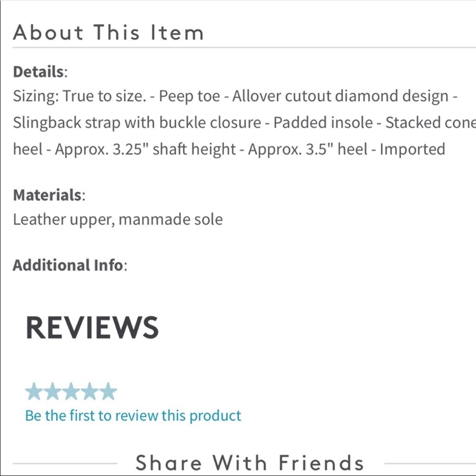The height and width of the screenshot is (476, 476).
Task: Click the "Leather upper, manmade sole" text
Action: pos(118,219)
